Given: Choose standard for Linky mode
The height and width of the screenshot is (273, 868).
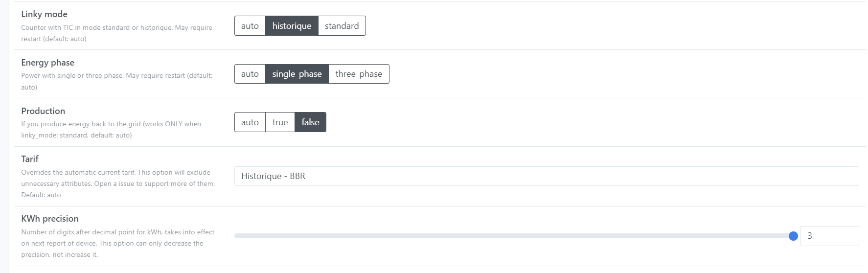Looking at the screenshot, I should point(342,26).
